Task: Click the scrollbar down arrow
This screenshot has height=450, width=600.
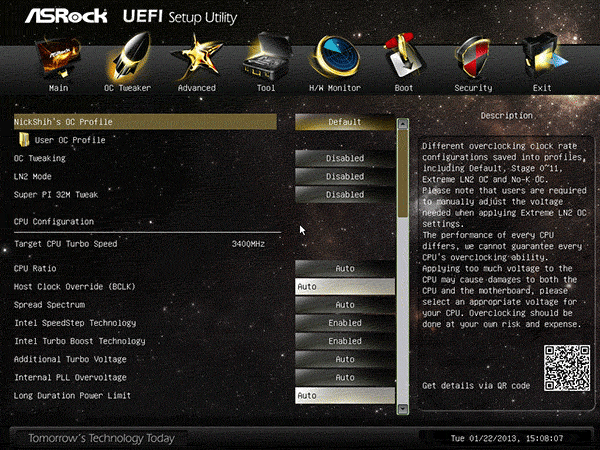Action: [403, 409]
